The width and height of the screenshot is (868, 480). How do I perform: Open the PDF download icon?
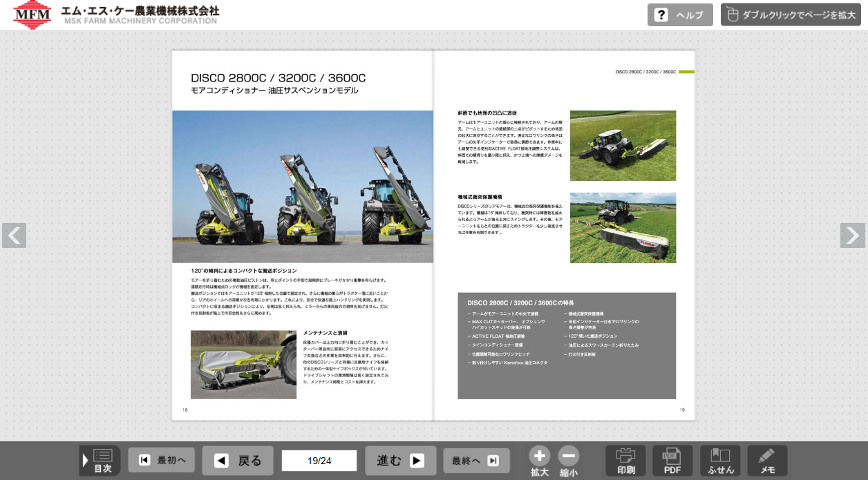pyautogui.click(x=672, y=461)
